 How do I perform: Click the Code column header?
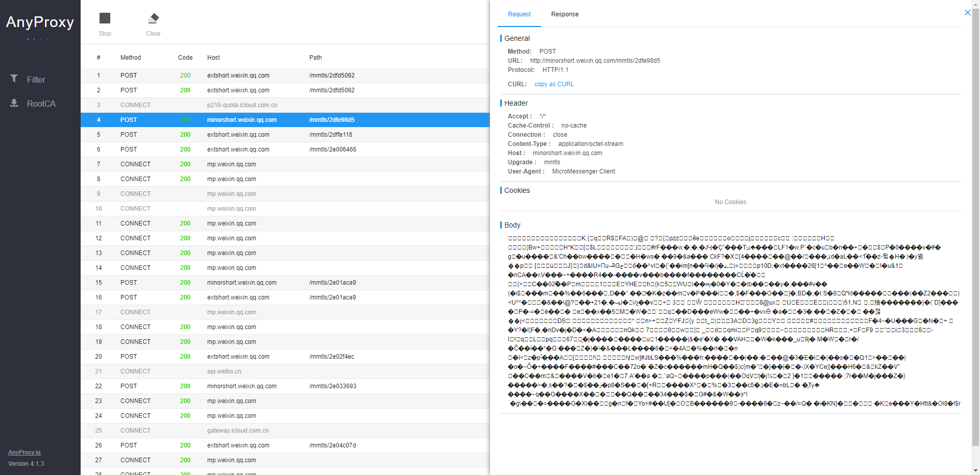[x=185, y=57]
